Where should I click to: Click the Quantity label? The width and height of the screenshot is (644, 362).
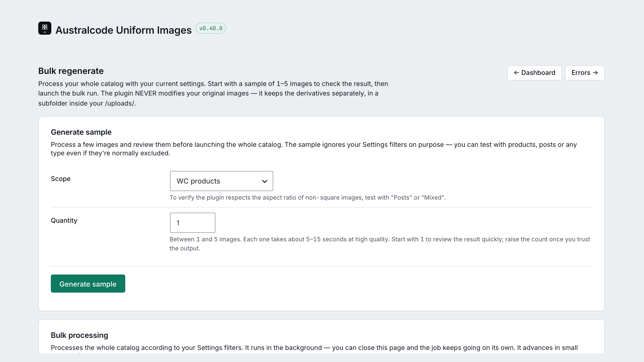[64, 220]
